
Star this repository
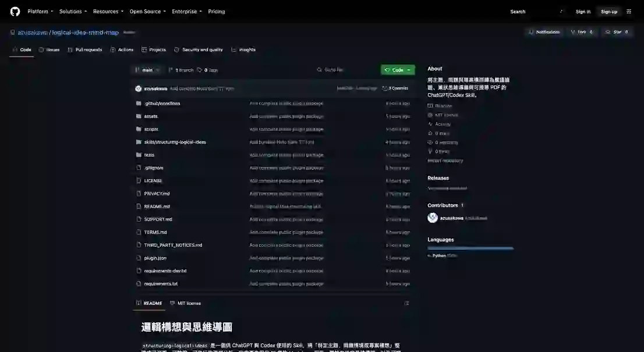click(x=617, y=32)
